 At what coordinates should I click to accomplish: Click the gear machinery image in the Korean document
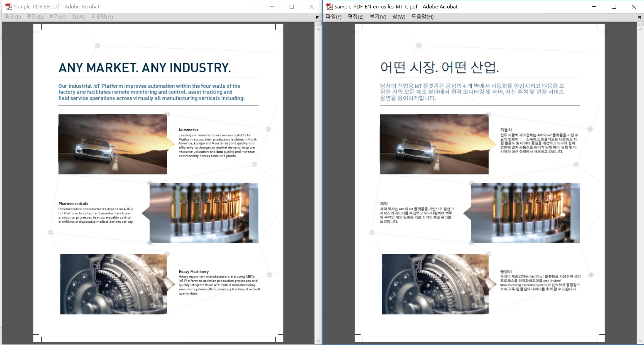(x=435, y=284)
